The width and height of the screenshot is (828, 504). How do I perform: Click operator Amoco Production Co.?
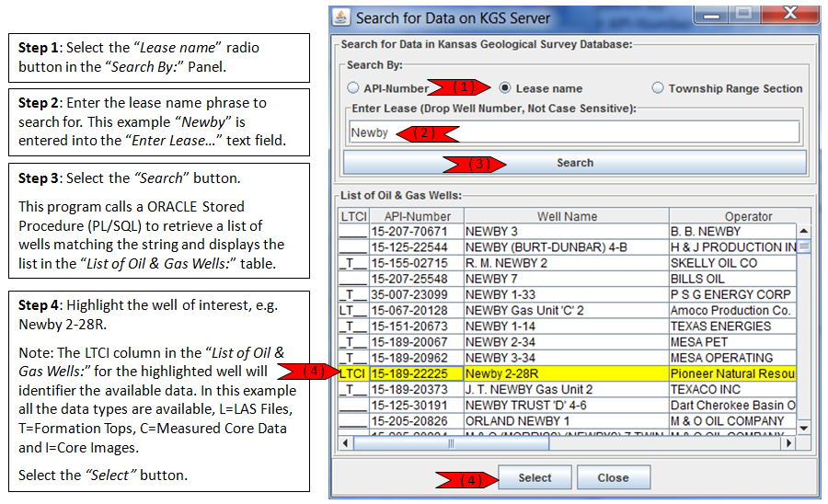[733, 310]
